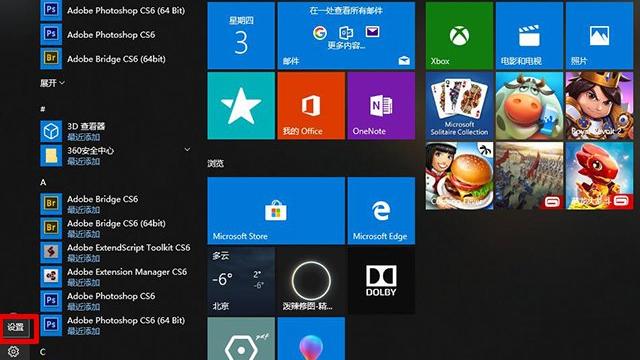Click the white star tile
The height and width of the screenshot is (360, 640).
click(x=241, y=106)
